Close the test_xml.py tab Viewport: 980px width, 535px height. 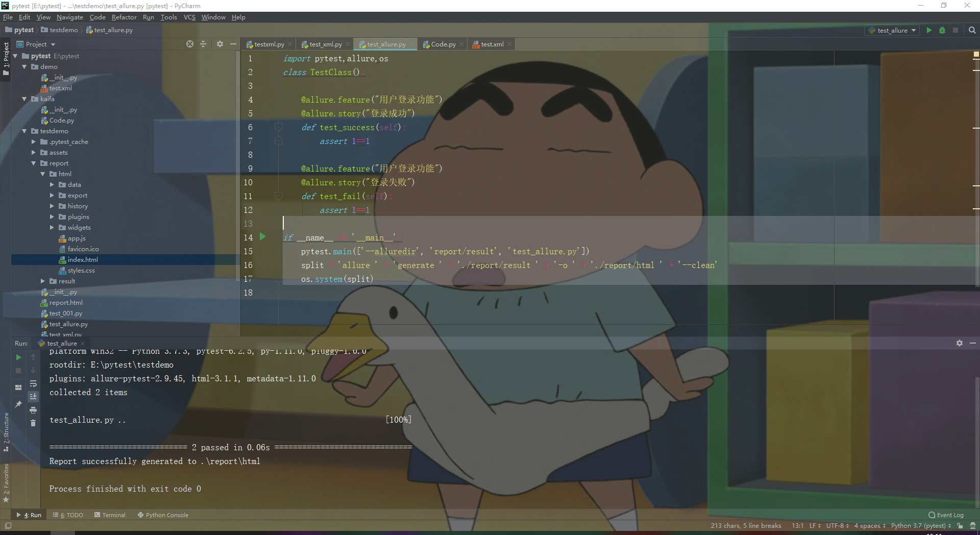click(x=348, y=44)
